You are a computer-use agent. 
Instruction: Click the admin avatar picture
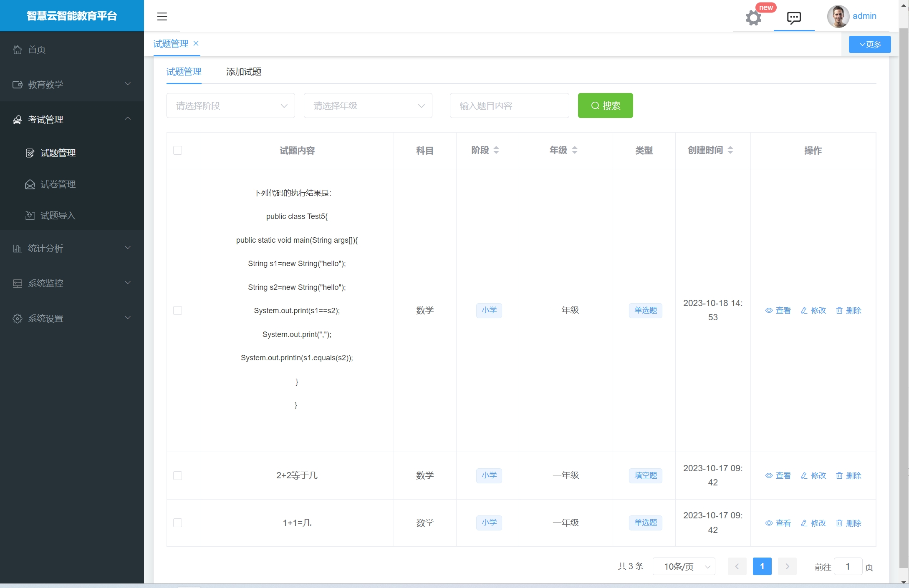pyautogui.click(x=838, y=16)
